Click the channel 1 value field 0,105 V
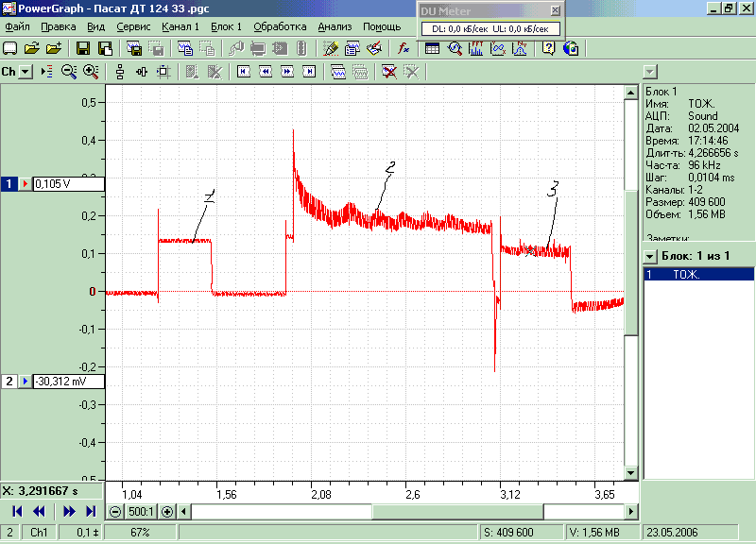The image size is (756, 544). (68, 183)
